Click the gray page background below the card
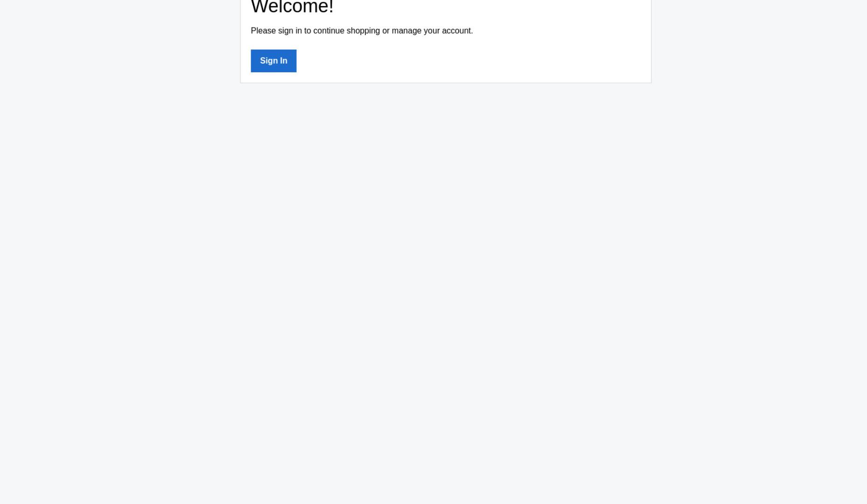Image resolution: width=867 pixels, height=504 pixels. point(433,280)
